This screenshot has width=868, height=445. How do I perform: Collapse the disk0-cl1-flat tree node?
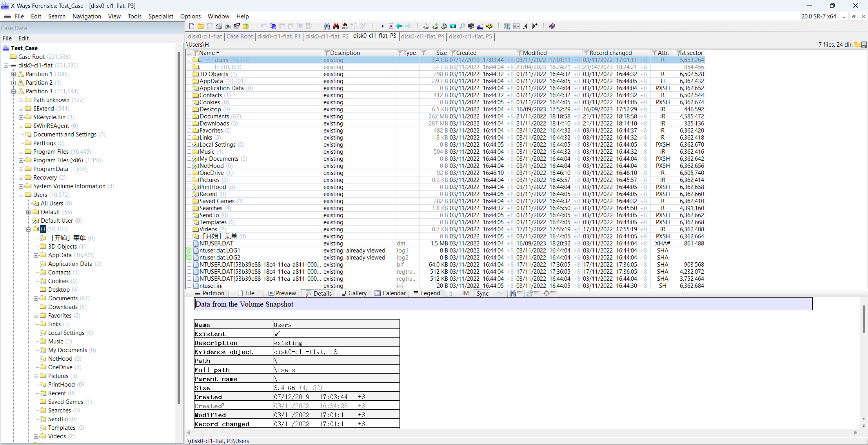click(6, 65)
